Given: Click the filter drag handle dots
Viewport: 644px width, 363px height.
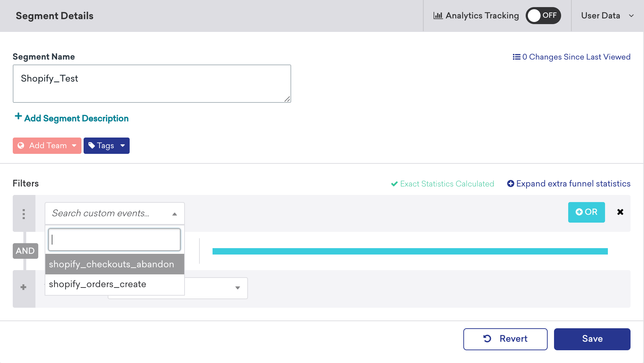Looking at the screenshot, I should [24, 214].
